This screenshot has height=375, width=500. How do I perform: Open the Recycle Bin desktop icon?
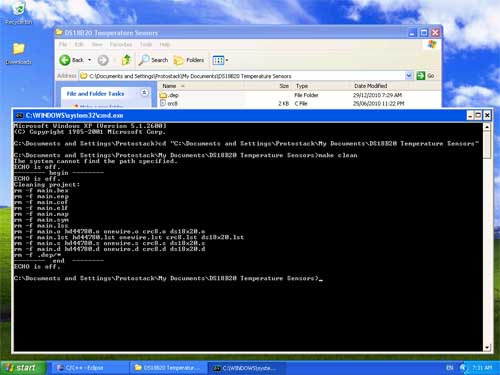coord(19,13)
